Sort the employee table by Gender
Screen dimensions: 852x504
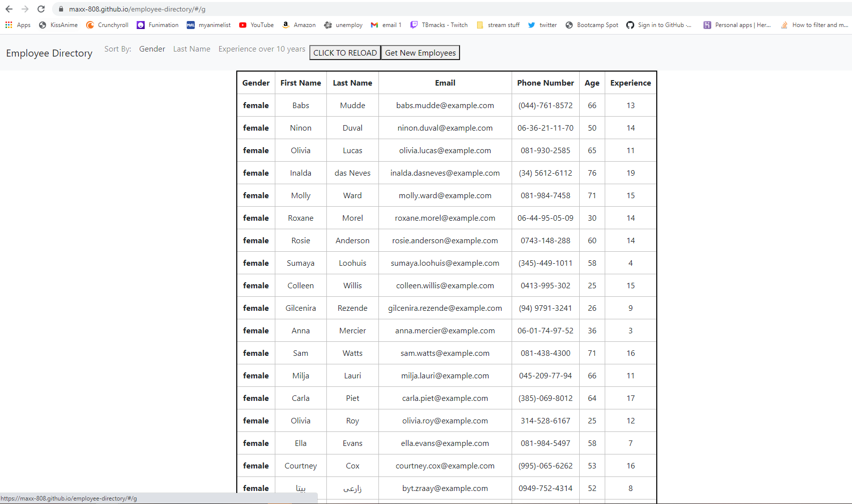click(152, 49)
